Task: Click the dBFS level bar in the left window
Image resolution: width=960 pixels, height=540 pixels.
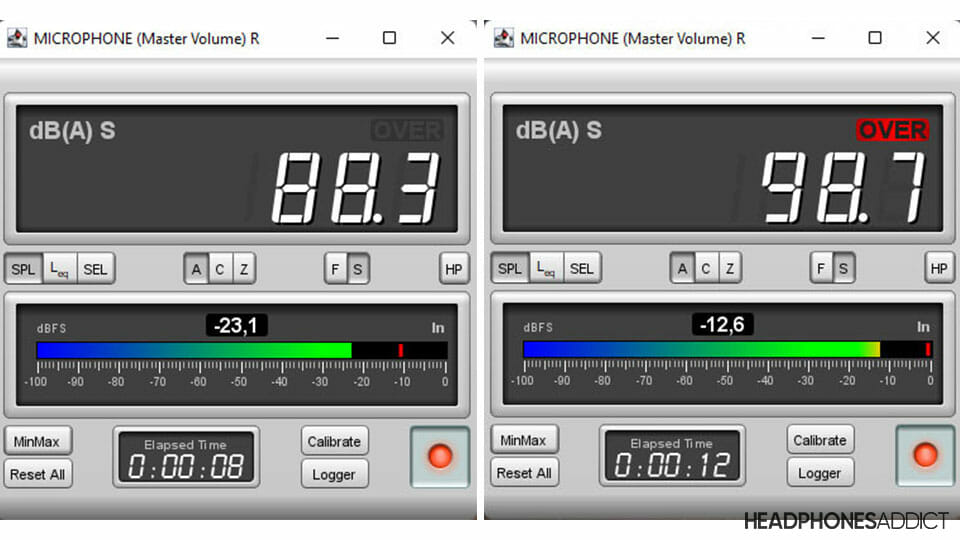Action: (x=242, y=350)
